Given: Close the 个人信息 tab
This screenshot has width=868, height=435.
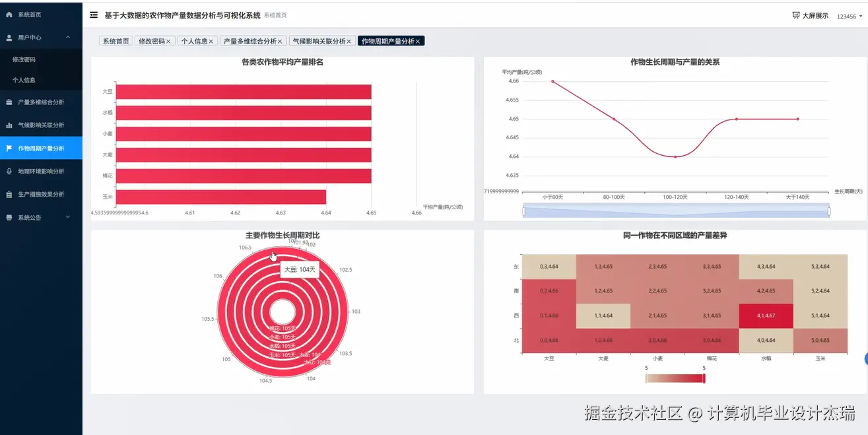Looking at the screenshot, I should coord(211,42).
